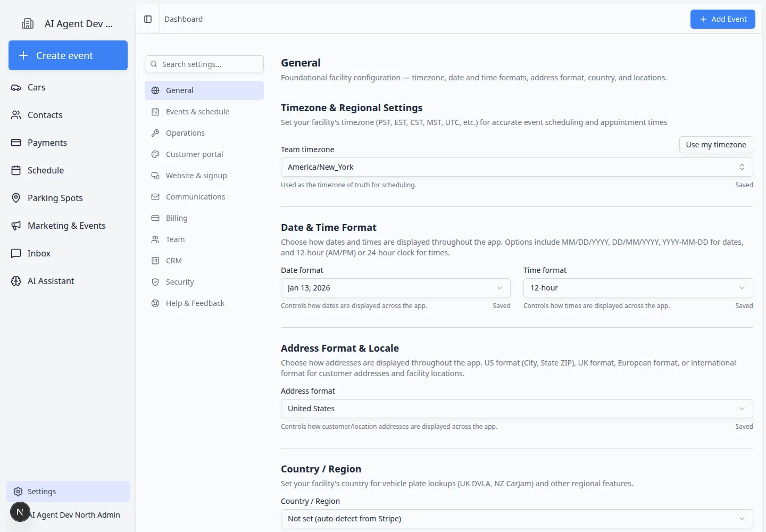Open Billing settings section
The height and width of the screenshot is (532, 766).
[204, 218]
